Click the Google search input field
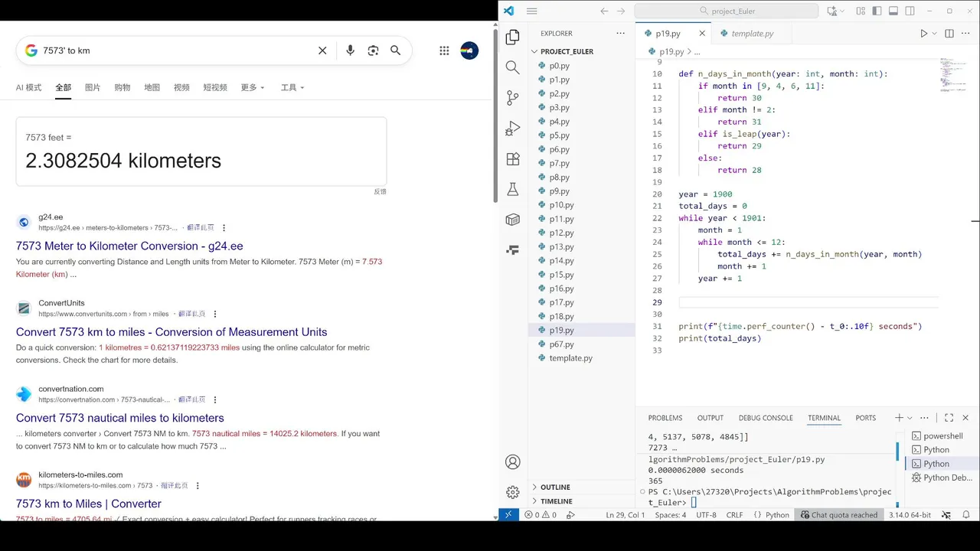This screenshot has width=980, height=551. pos(175,51)
